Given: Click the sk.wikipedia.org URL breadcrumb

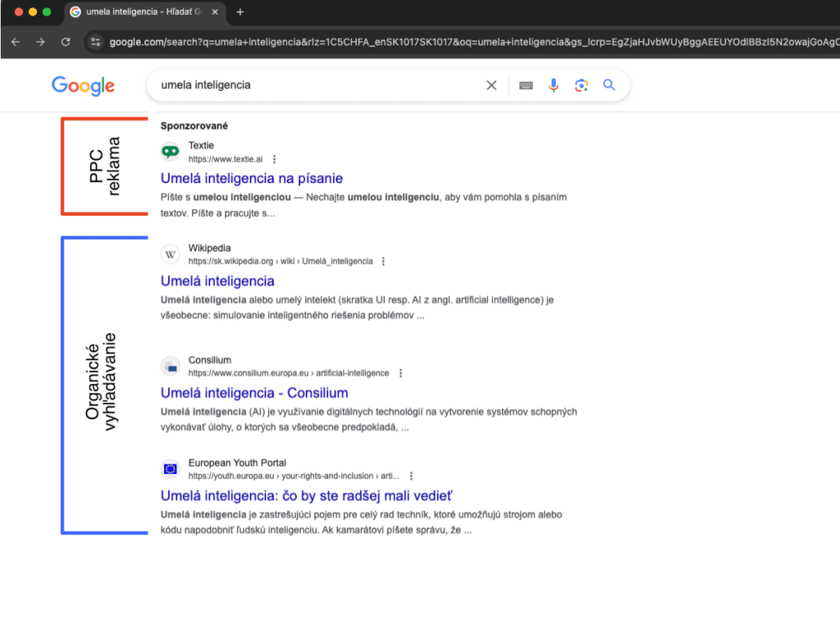Looking at the screenshot, I should coord(281,262).
